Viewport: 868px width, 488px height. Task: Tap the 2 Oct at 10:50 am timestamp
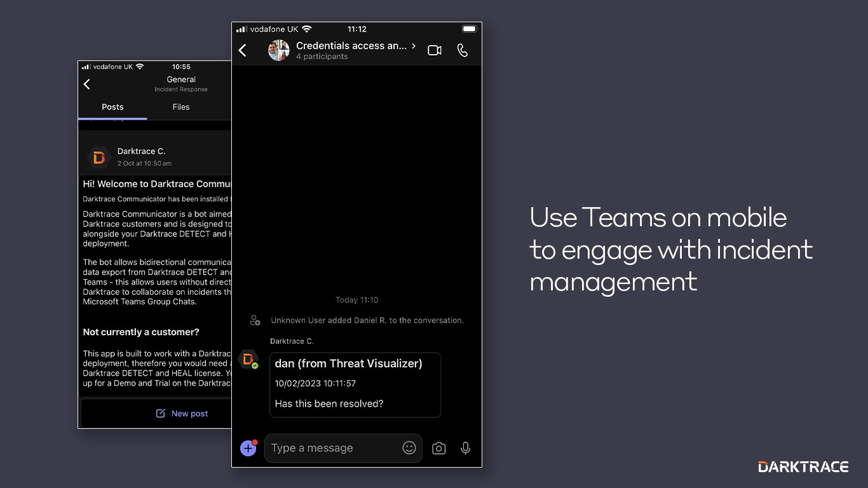tap(144, 163)
